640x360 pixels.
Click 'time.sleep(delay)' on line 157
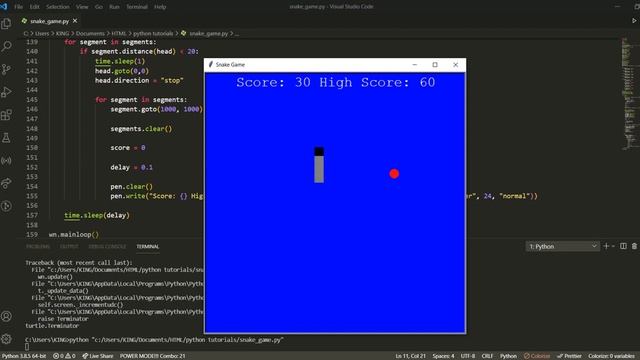pyautogui.click(x=97, y=215)
